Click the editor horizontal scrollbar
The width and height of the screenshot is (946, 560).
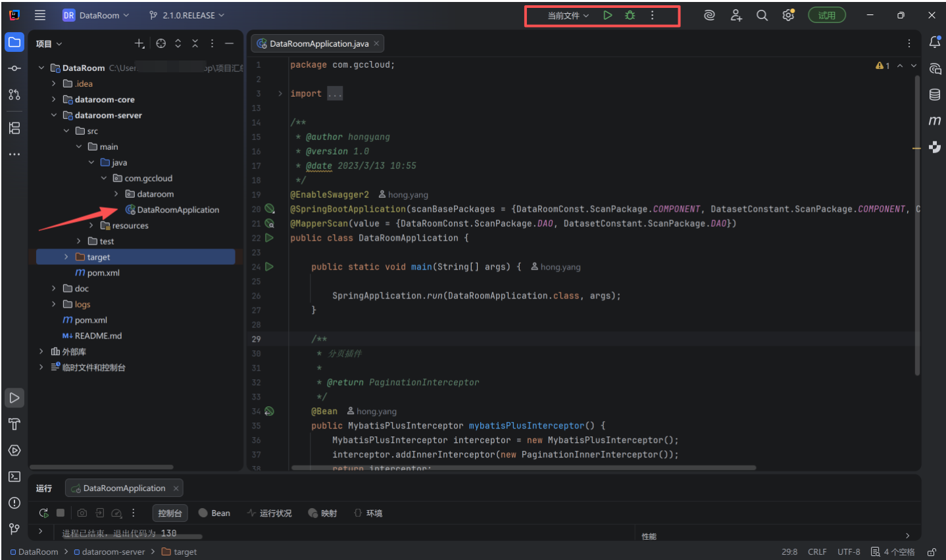coord(524,468)
